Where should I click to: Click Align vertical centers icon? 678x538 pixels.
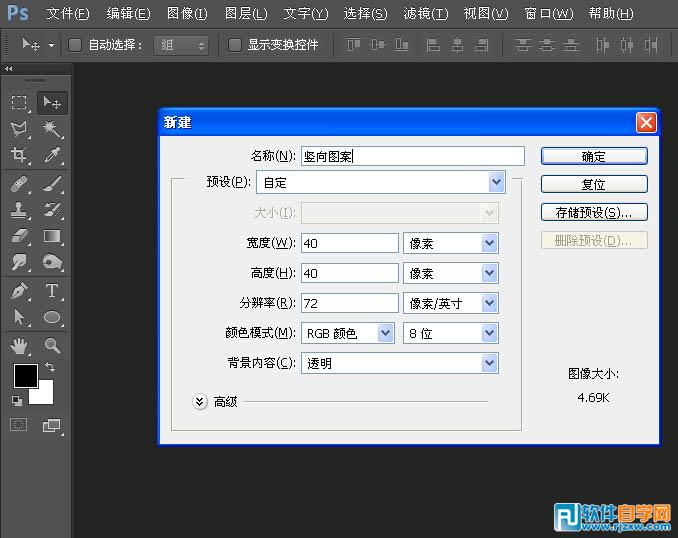(378, 45)
